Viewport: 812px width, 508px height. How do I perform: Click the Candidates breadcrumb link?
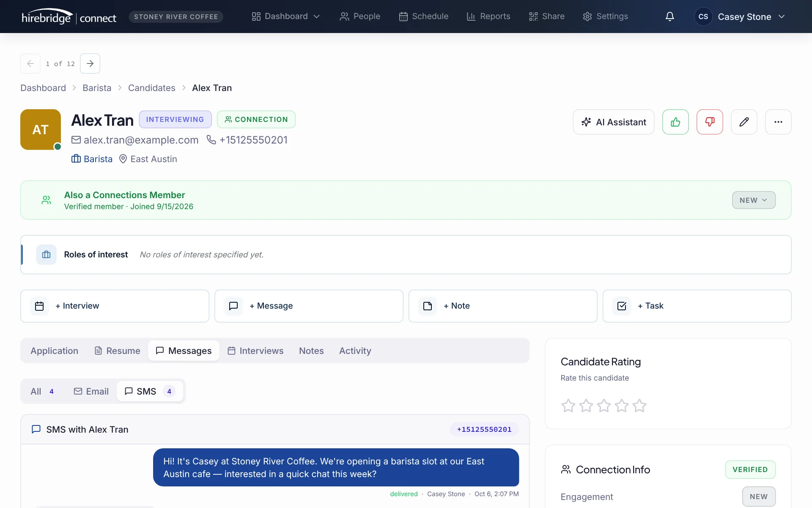pyautogui.click(x=151, y=88)
